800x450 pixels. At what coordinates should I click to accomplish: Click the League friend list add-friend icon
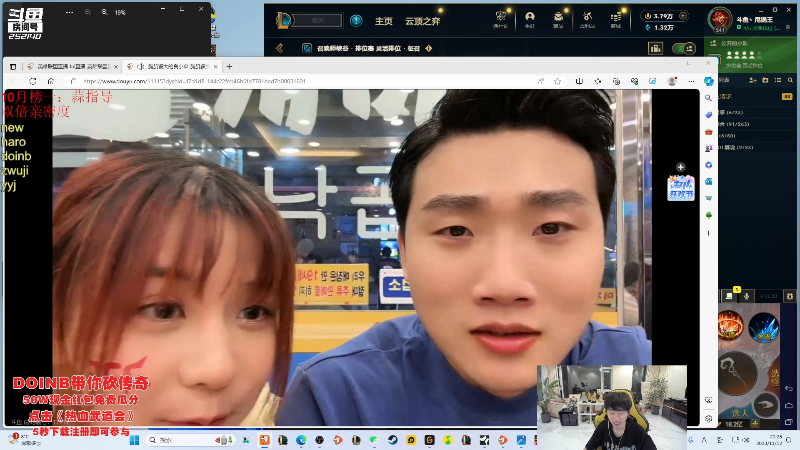pos(753,80)
